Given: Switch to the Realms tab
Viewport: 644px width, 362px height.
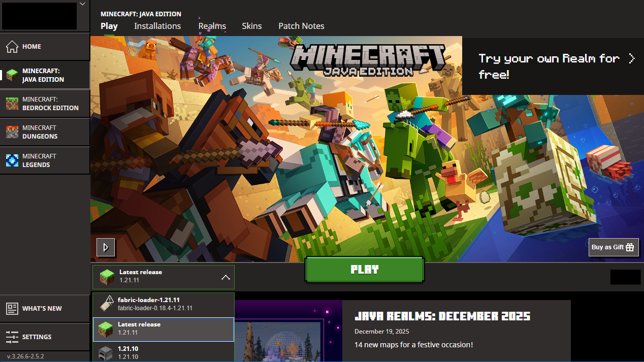Looking at the screenshot, I should 212,26.
